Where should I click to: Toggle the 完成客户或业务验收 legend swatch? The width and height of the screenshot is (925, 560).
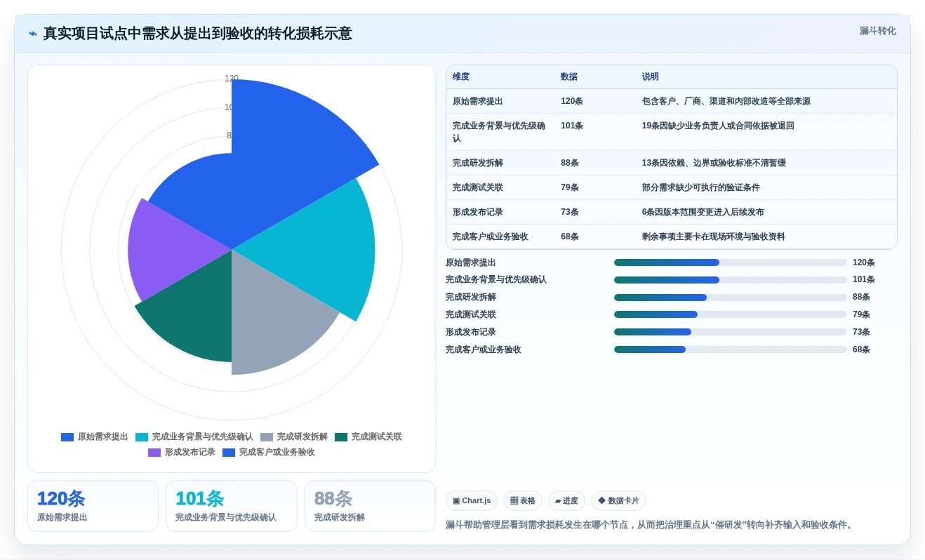(229, 453)
